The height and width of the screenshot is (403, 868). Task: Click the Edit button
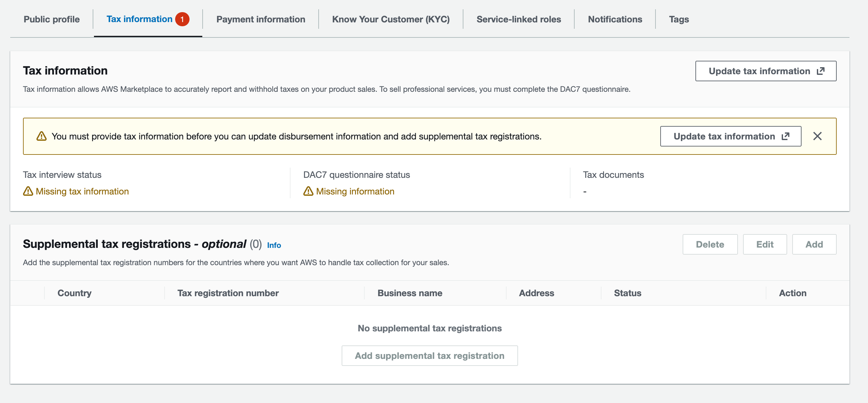764,244
